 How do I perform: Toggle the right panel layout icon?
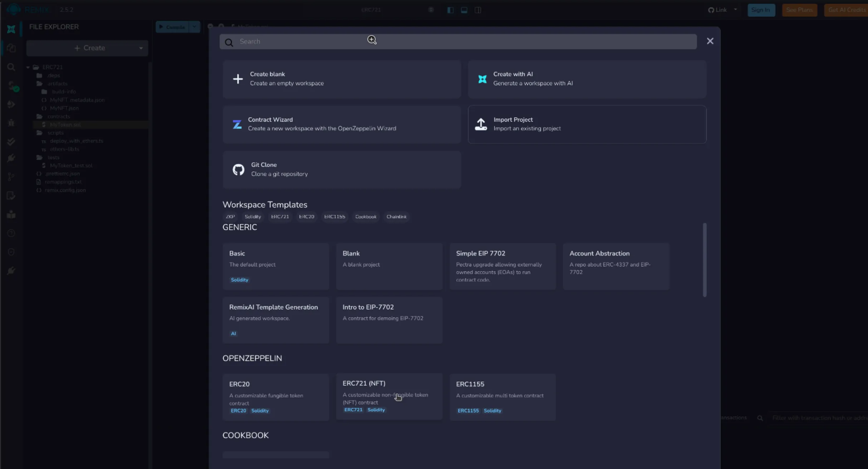[478, 10]
